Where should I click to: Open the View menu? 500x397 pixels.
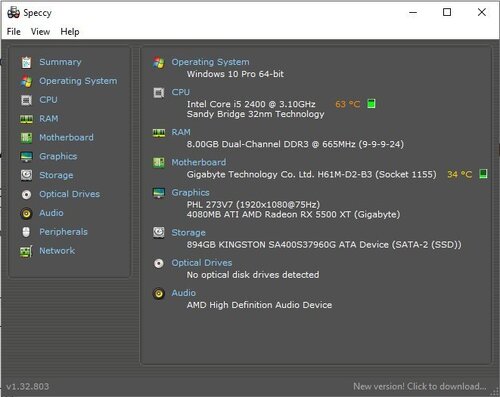40,32
